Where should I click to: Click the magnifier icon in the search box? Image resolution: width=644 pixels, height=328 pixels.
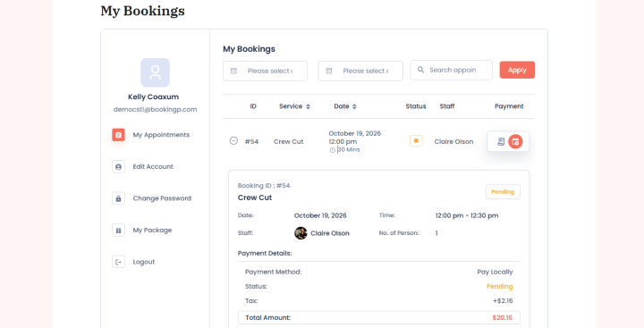tap(420, 70)
